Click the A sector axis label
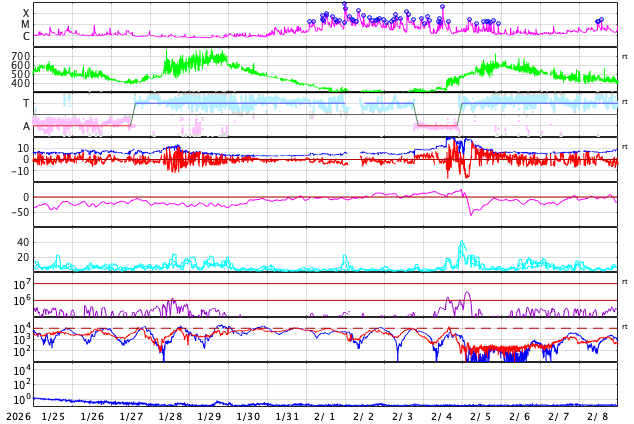 pos(26,126)
